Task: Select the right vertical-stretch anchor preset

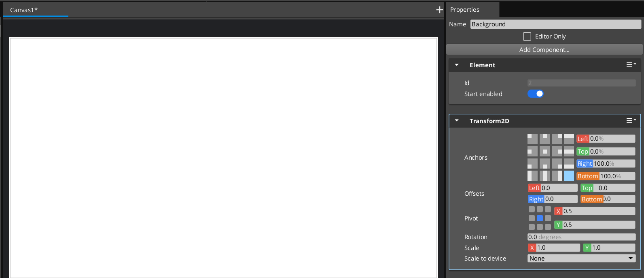Action: (x=557, y=176)
